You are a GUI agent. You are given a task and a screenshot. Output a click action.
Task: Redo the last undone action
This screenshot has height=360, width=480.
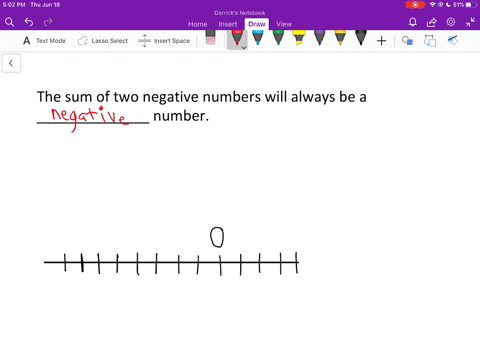coord(48,22)
